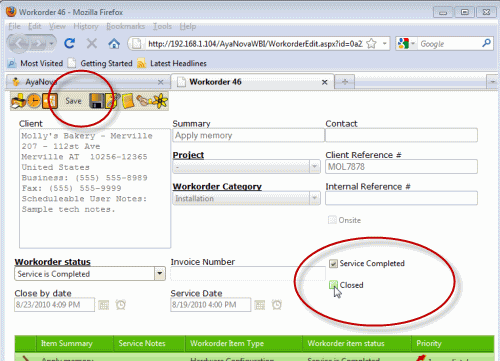Viewport: 500px width, 361px height.
Task: Click the yellow flower icon in toolbar
Action: [x=160, y=101]
